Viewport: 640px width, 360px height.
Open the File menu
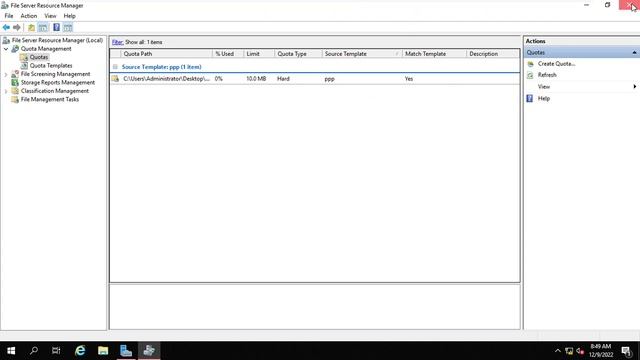point(9,16)
